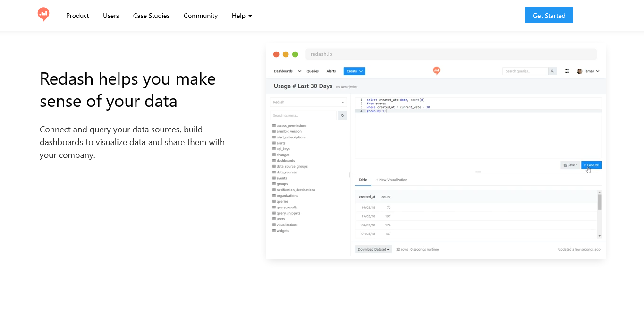Click the table icon beside groups
The image size is (644, 311).
pyautogui.click(x=274, y=184)
